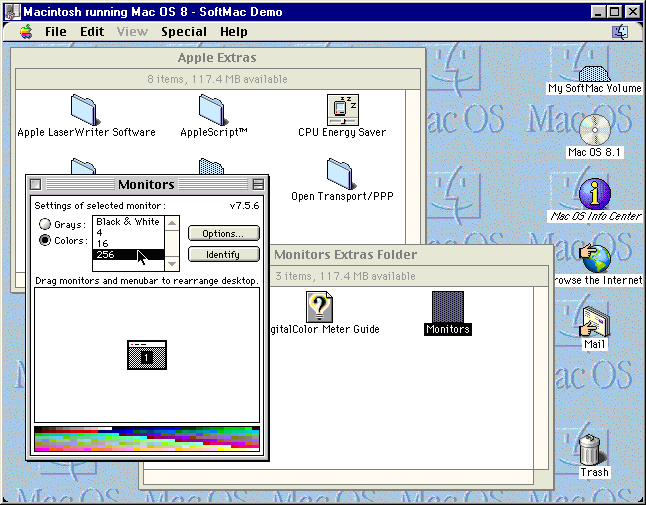Open the File menu
646x505 pixels.
(x=56, y=32)
